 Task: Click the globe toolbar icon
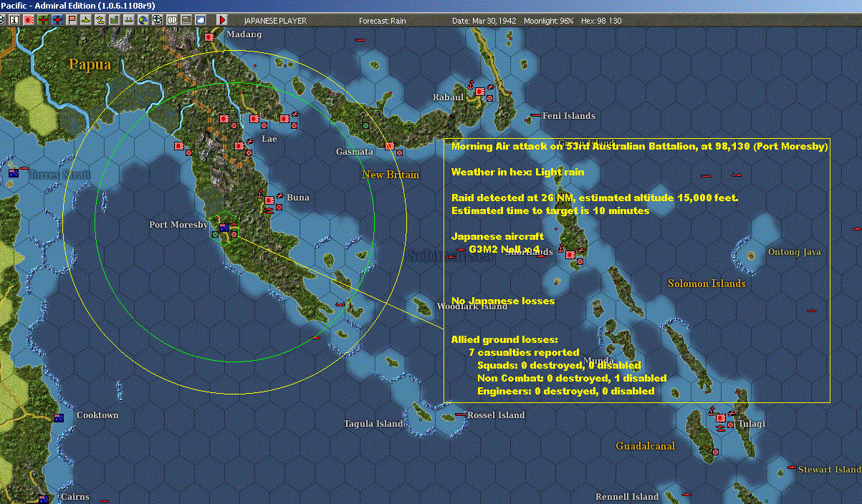(143, 21)
